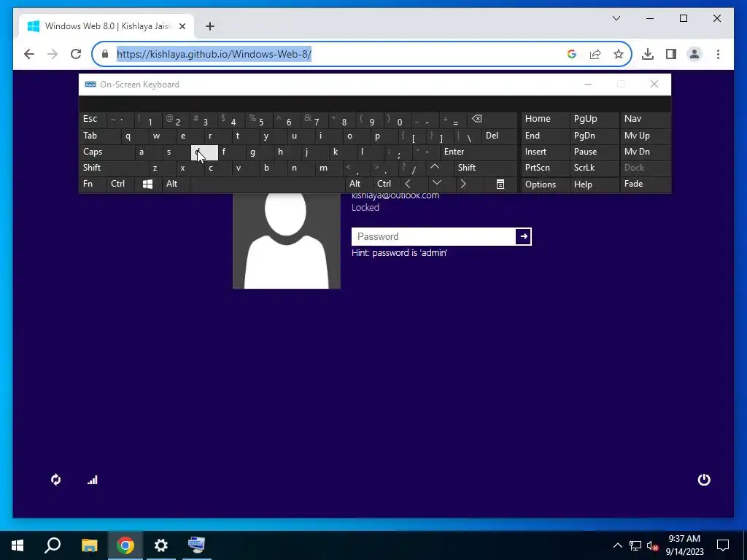Click the 'i' key on the keyboard

click(x=328, y=136)
